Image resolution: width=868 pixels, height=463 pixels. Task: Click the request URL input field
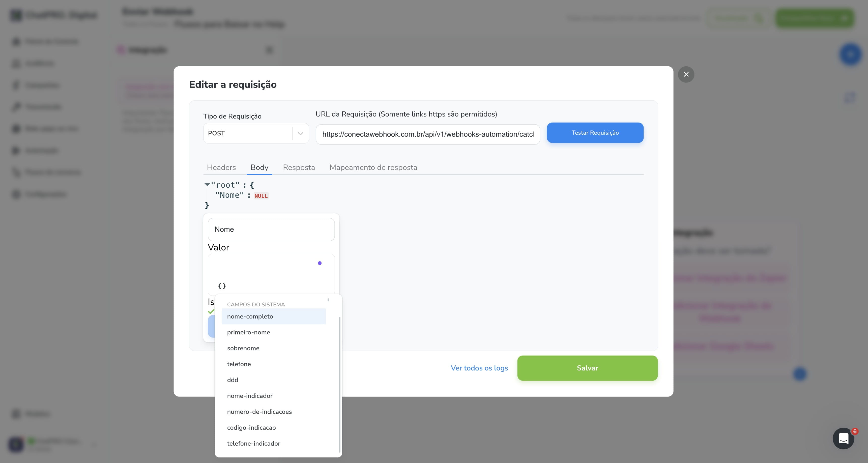click(428, 134)
